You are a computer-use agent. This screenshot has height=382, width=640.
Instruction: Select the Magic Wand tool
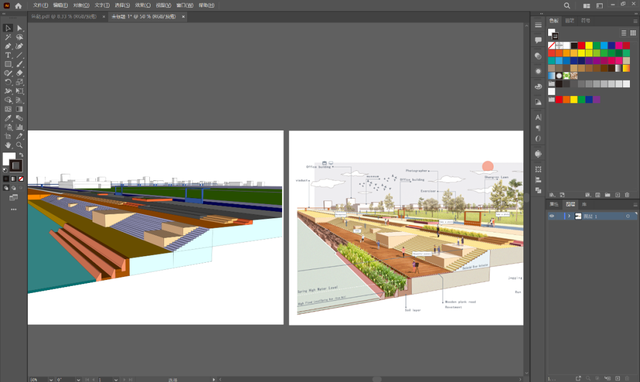[x=8, y=37]
